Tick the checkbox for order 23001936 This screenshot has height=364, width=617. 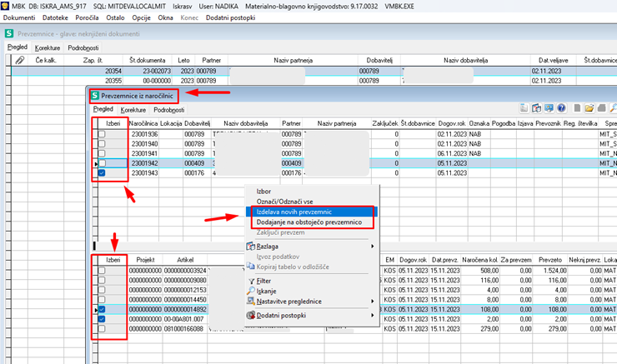(102, 134)
